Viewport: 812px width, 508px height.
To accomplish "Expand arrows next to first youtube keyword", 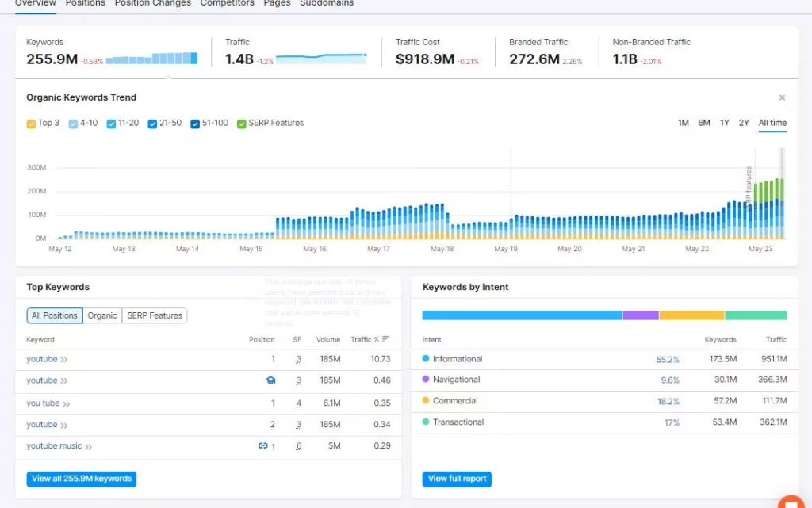I will tap(63, 360).
